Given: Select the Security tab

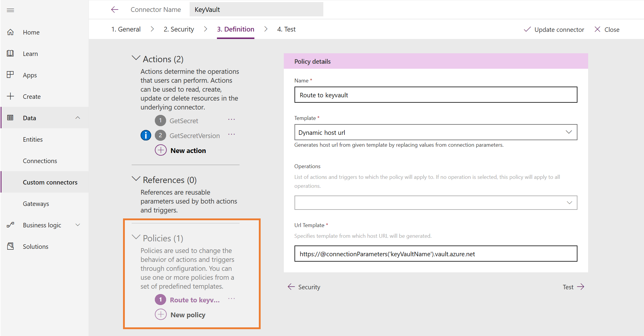Looking at the screenshot, I should 180,29.
